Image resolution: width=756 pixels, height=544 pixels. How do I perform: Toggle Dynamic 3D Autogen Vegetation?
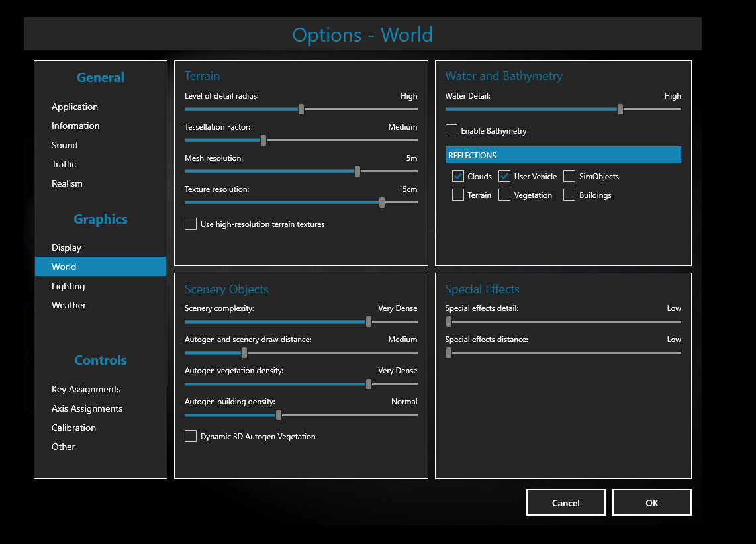coord(191,436)
